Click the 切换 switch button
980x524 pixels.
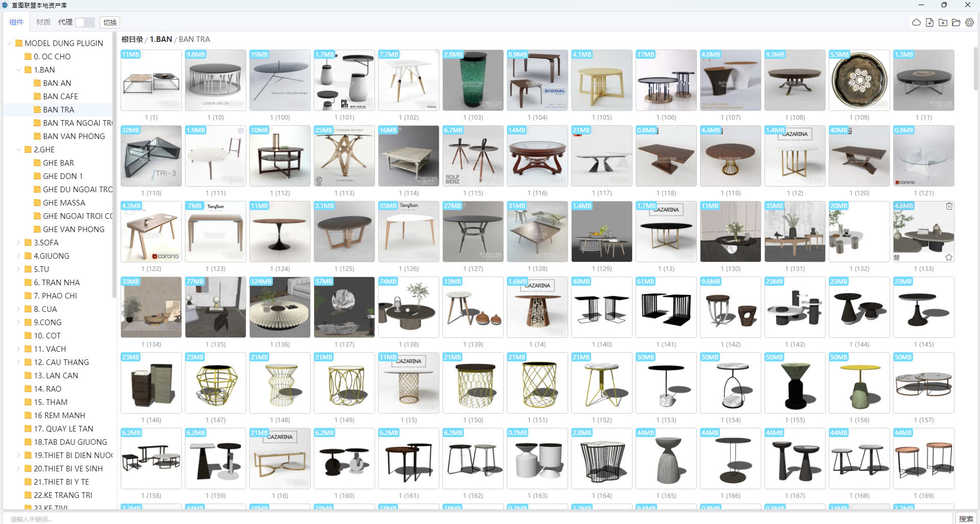pyautogui.click(x=110, y=22)
